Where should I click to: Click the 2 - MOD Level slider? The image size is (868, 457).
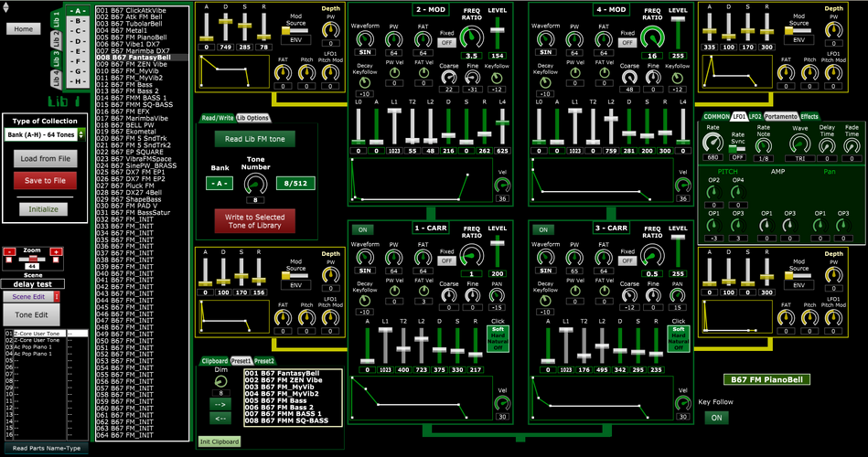click(498, 33)
